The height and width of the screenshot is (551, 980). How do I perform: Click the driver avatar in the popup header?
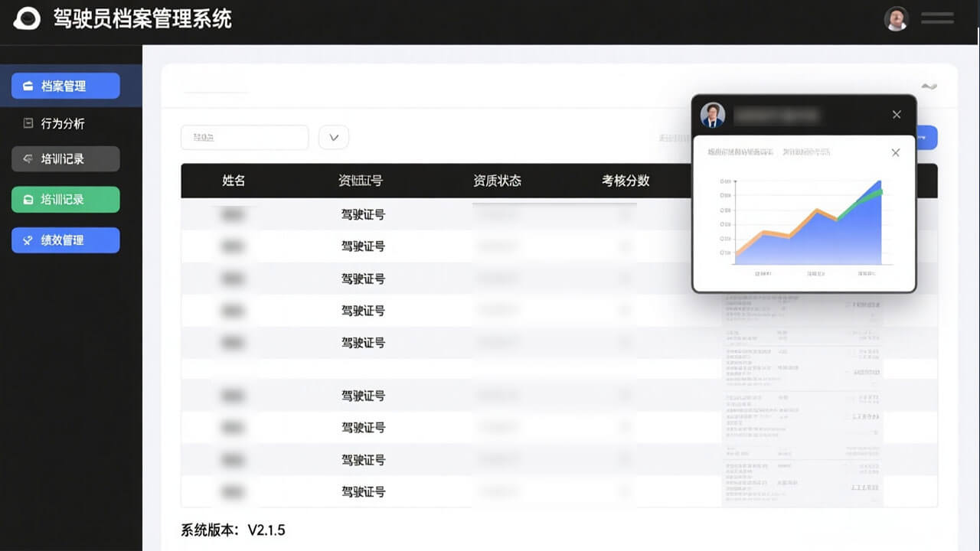[713, 115]
